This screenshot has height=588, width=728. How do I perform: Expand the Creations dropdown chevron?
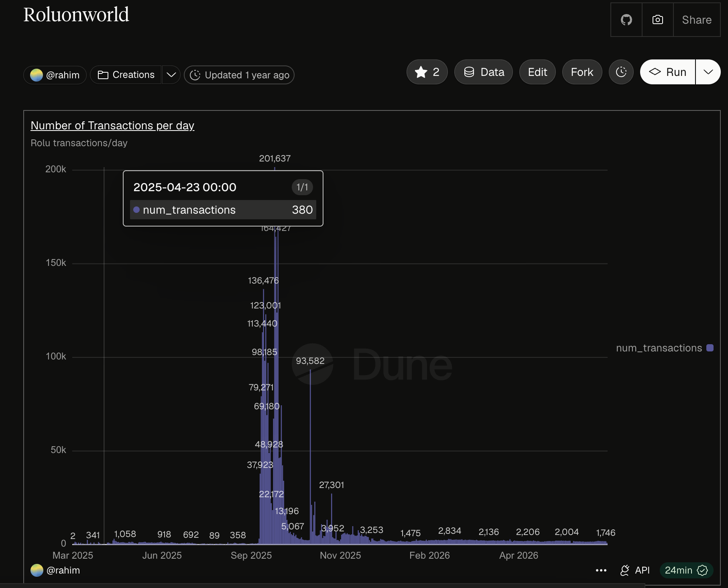171,75
